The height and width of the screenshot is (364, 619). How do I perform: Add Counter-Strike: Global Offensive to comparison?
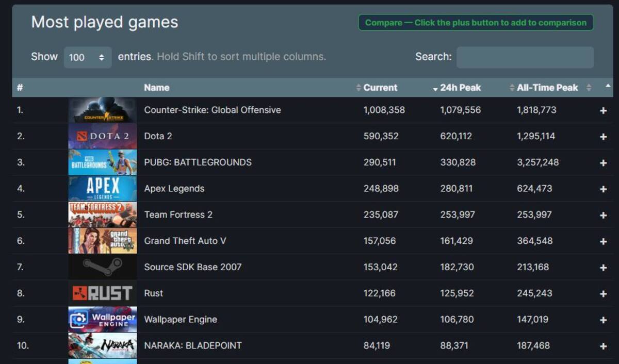tap(603, 110)
